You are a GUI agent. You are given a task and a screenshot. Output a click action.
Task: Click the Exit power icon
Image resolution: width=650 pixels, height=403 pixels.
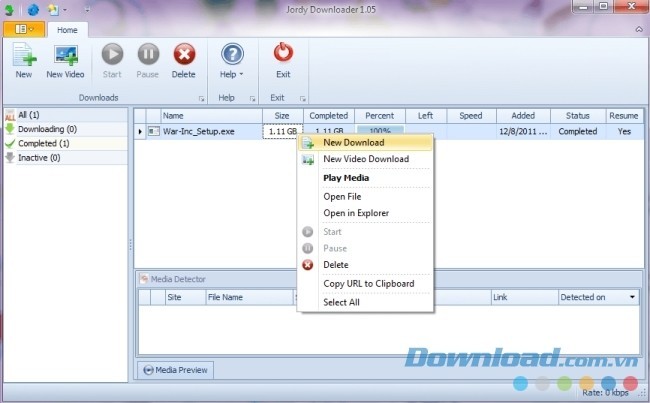[284, 53]
